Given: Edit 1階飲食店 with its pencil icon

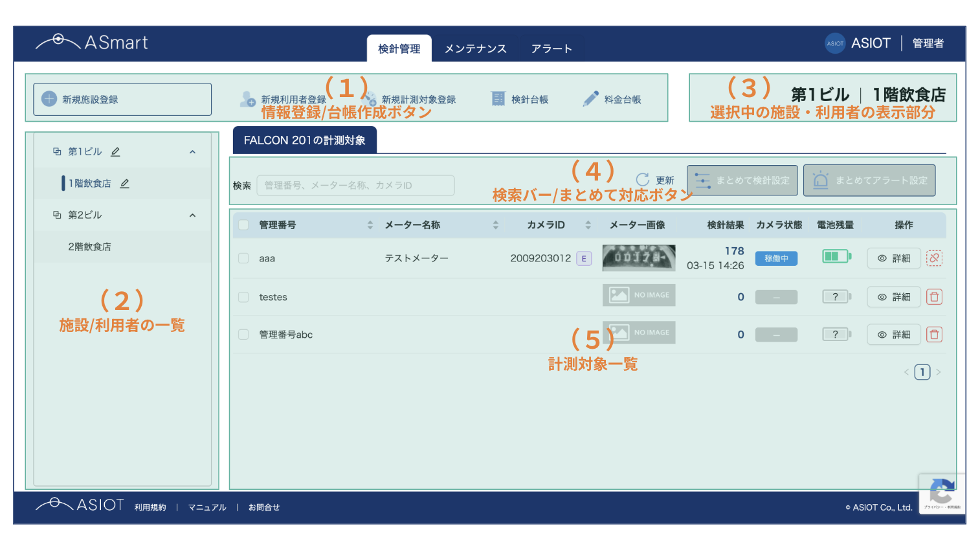Looking at the screenshot, I should (125, 183).
